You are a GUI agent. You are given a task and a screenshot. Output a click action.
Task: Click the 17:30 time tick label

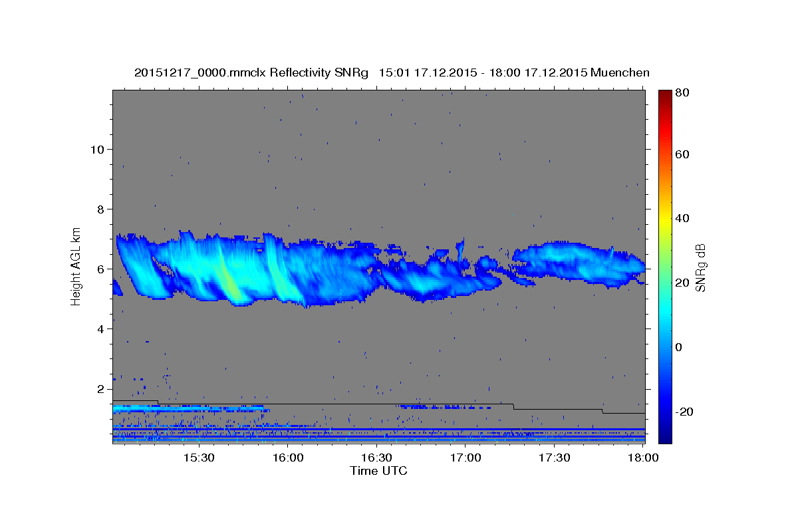pyautogui.click(x=554, y=458)
